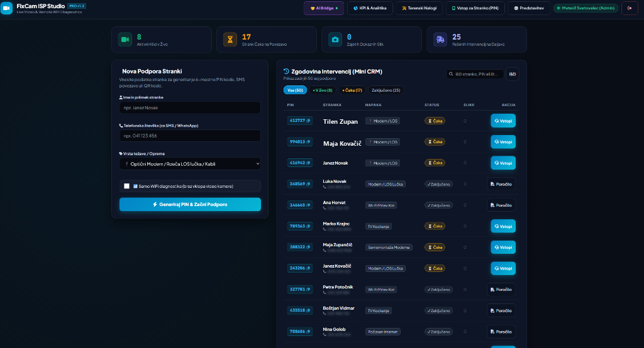Viewport: 644px width, 348px height.
Task: Click Vstopi for Janez Kovačič
Action: [x=503, y=268]
